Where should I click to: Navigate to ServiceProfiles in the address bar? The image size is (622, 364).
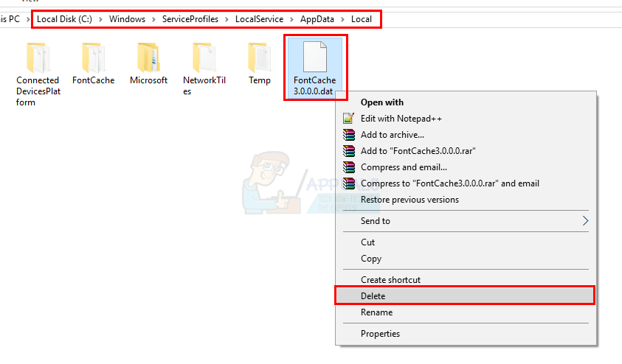pyautogui.click(x=190, y=19)
